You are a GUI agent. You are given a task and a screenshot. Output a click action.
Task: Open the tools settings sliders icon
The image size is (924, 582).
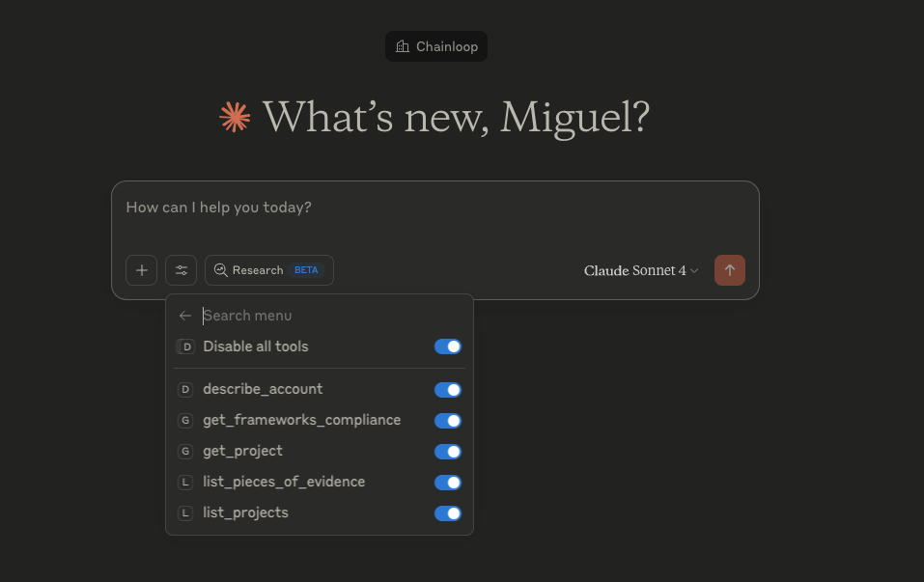tap(181, 270)
